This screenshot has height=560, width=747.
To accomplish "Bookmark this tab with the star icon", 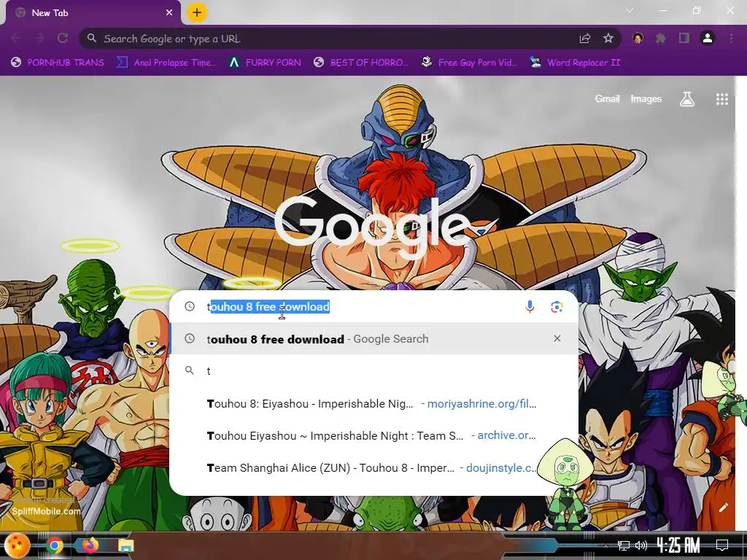I will 608,38.
